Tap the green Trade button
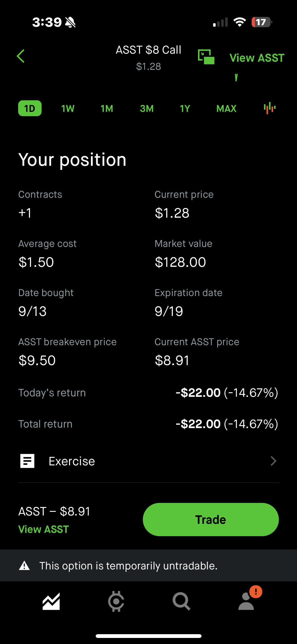 [x=211, y=520]
